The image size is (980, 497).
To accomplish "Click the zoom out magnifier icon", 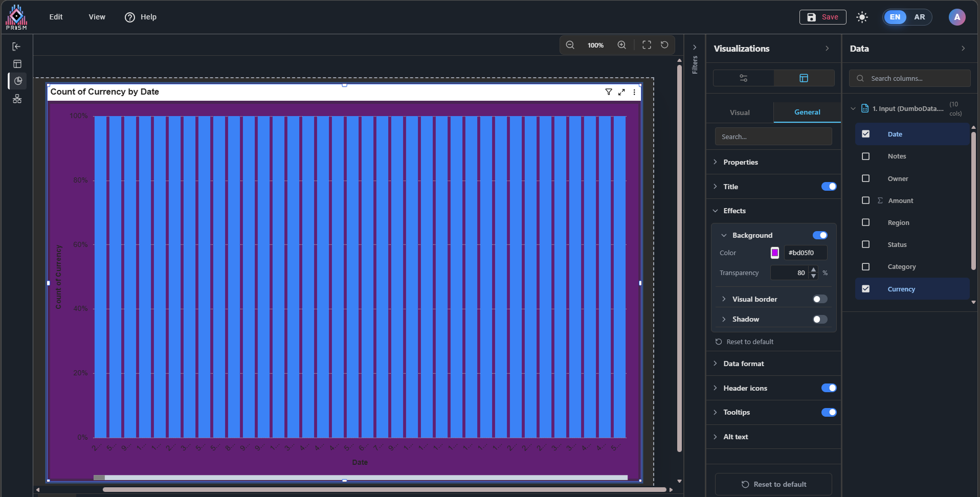I will (570, 45).
